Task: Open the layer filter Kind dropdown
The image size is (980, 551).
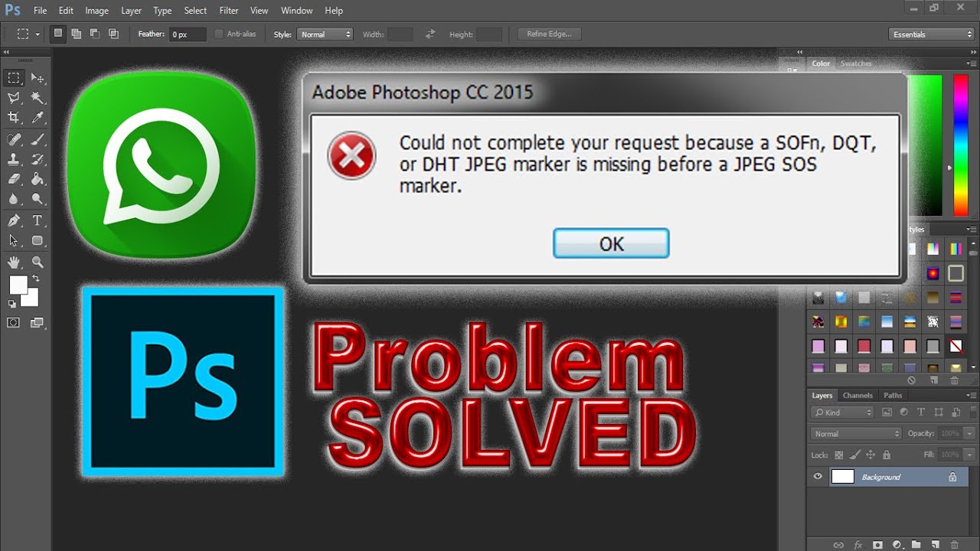Action: pyautogui.click(x=842, y=412)
